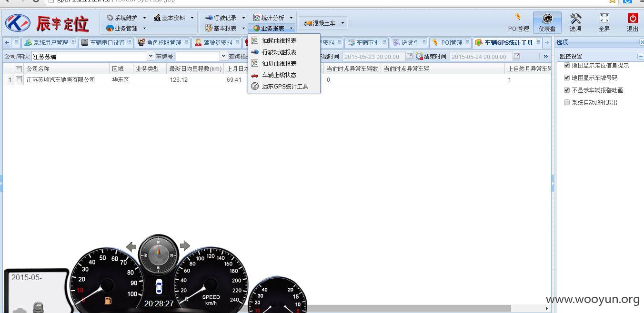Switch to 全屏 fullscreen mode
Viewport: 644px width, 313px height.
[604, 22]
